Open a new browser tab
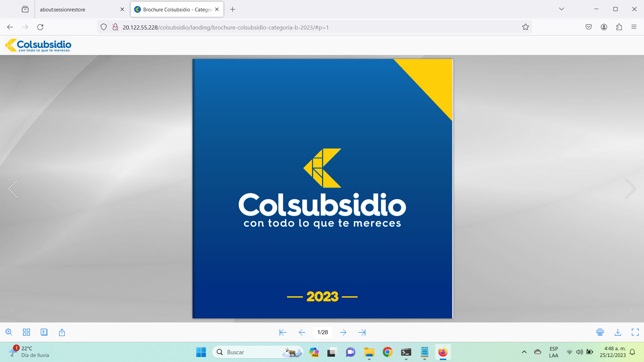This screenshot has width=644, height=362. (x=232, y=9)
